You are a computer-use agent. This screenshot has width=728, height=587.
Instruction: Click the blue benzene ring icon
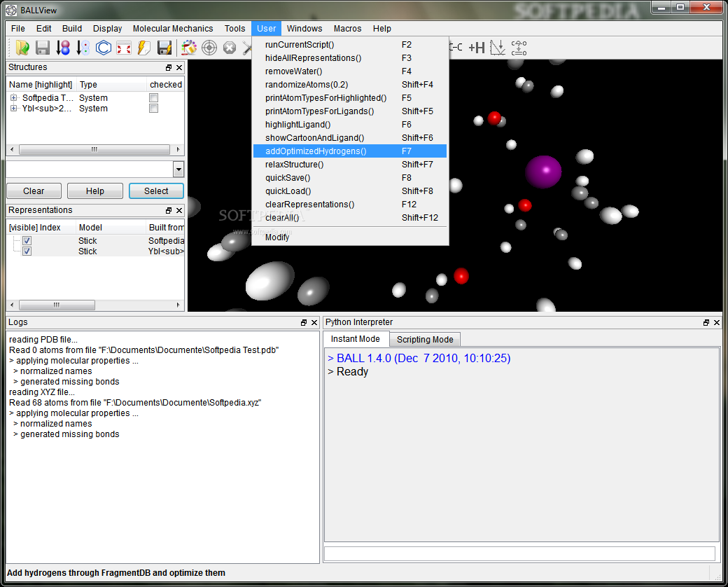(x=104, y=48)
